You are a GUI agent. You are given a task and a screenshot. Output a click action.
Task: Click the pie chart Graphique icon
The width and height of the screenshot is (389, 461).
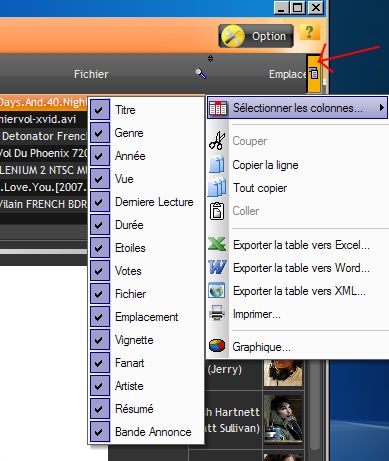coord(217,346)
